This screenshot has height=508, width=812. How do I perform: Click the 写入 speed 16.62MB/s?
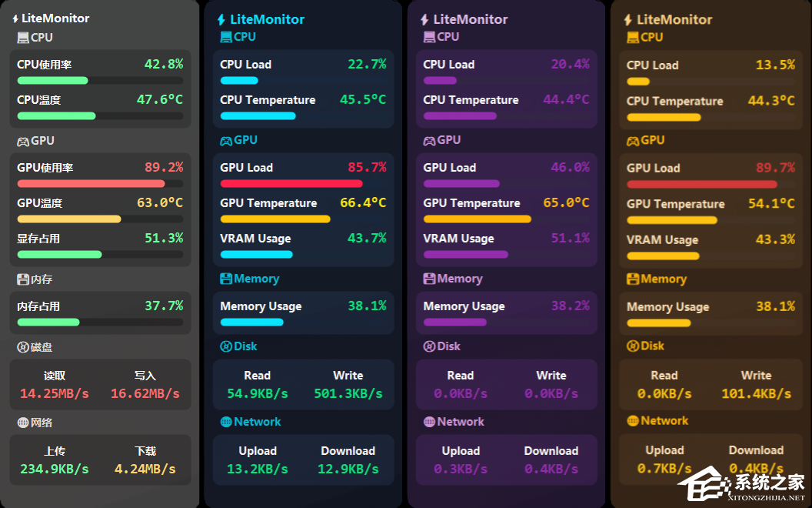[145, 393]
